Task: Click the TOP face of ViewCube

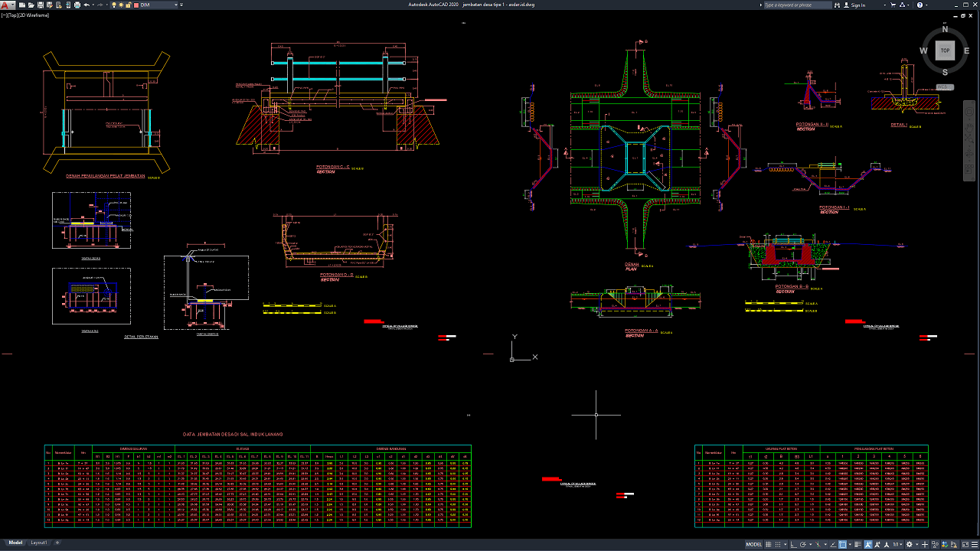Action: pyautogui.click(x=945, y=51)
